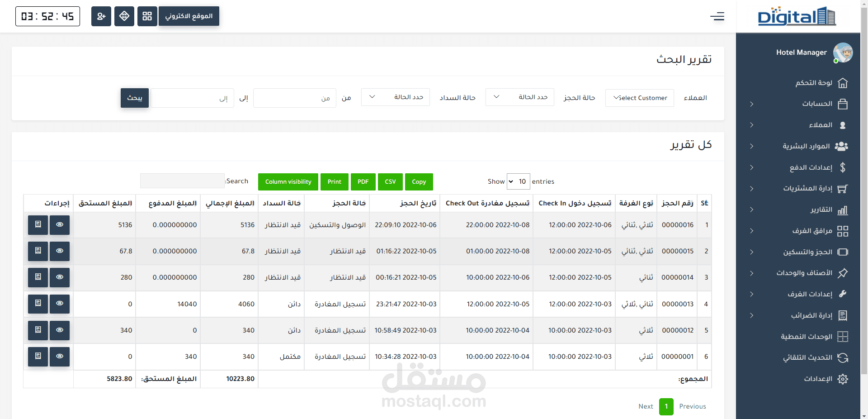Sort by تاريخ الحجز column header
The height and width of the screenshot is (419, 868).
click(405, 203)
